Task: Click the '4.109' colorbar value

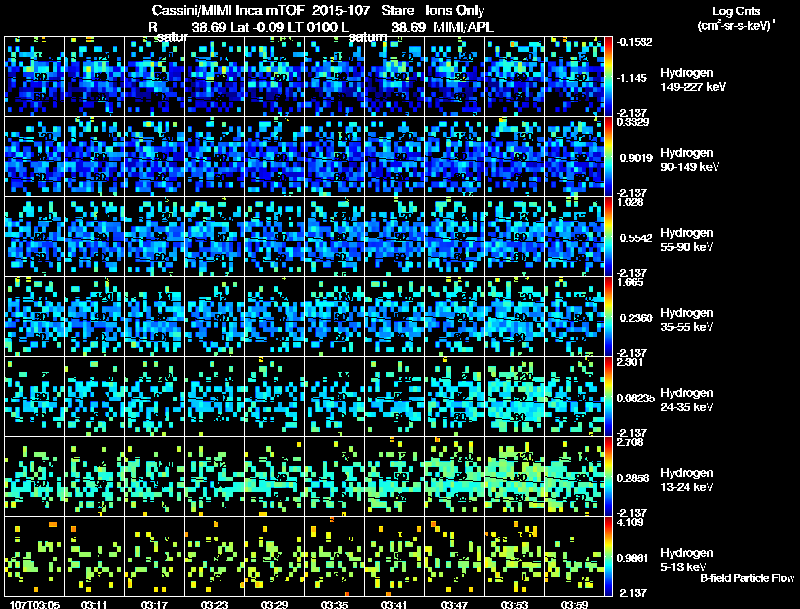Action: (630, 522)
